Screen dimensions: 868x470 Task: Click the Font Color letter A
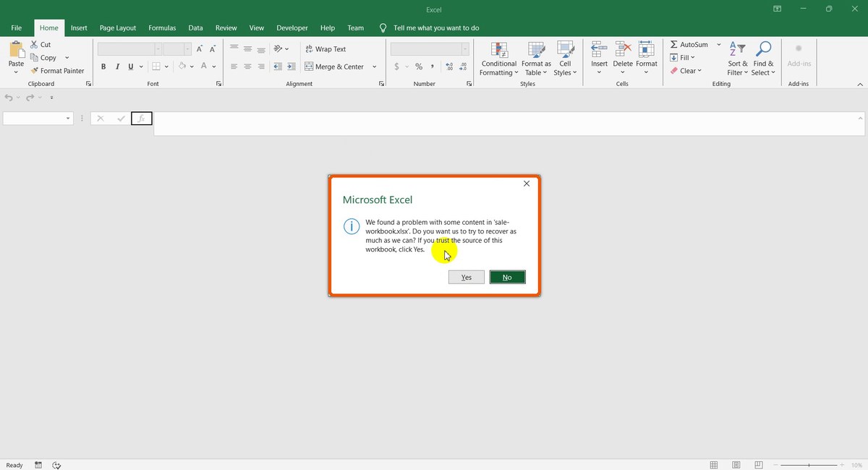[204, 67]
